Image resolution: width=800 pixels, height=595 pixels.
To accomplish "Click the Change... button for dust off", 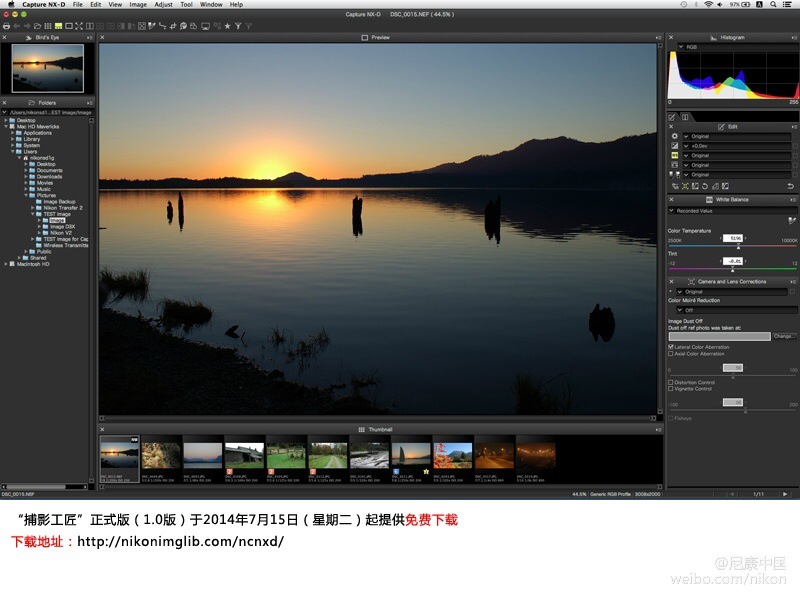I will coord(785,336).
